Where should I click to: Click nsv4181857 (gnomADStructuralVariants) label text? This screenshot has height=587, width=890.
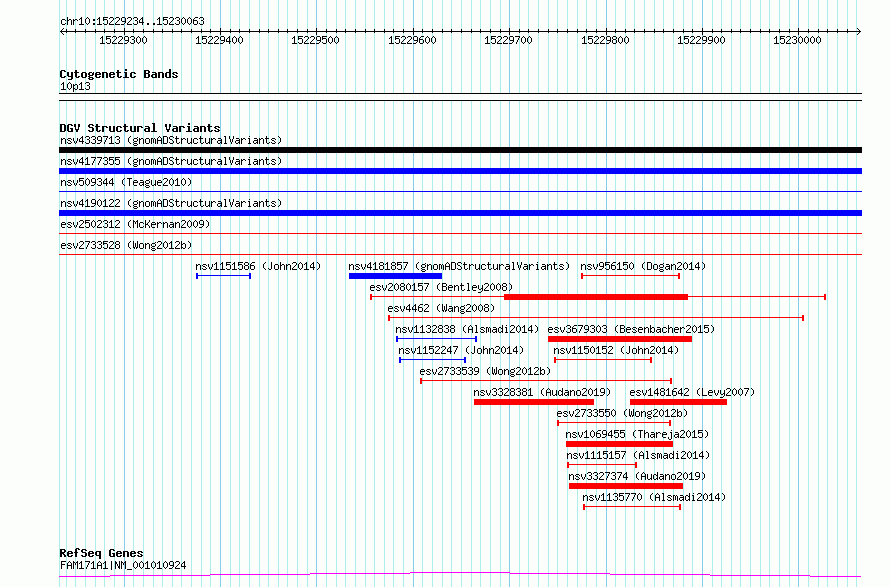pyautogui.click(x=459, y=266)
